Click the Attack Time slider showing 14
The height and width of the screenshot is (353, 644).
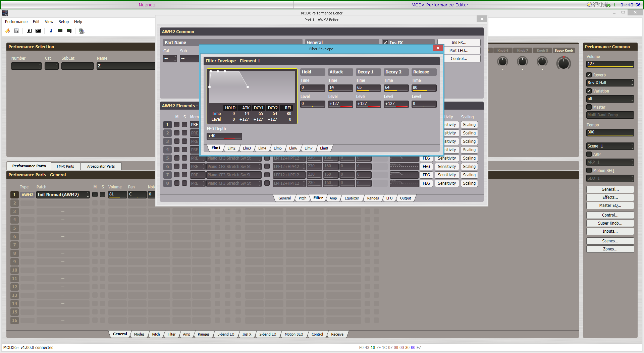tap(340, 88)
